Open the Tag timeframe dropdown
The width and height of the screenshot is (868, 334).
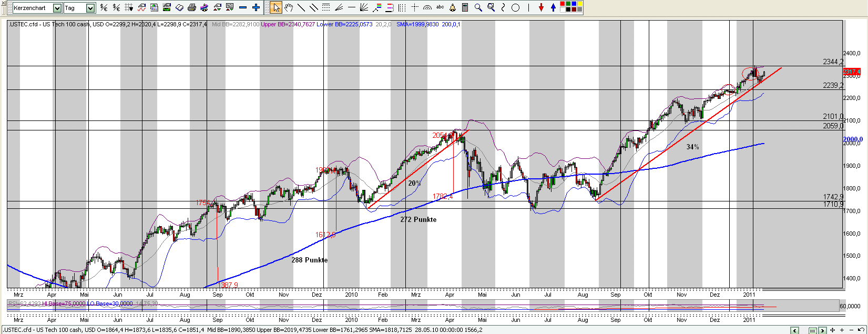pyautogui.click(x=90, y=8)
